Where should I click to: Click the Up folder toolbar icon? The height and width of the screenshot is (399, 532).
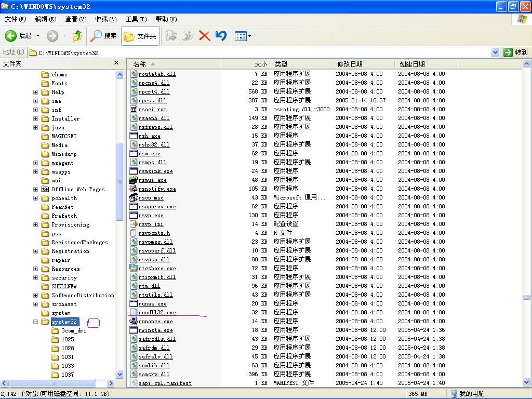click(x=77, y=36)
